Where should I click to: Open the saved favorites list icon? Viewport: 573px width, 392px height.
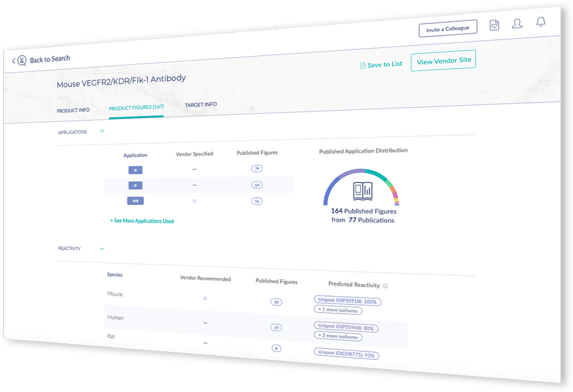tap(494, 25)
